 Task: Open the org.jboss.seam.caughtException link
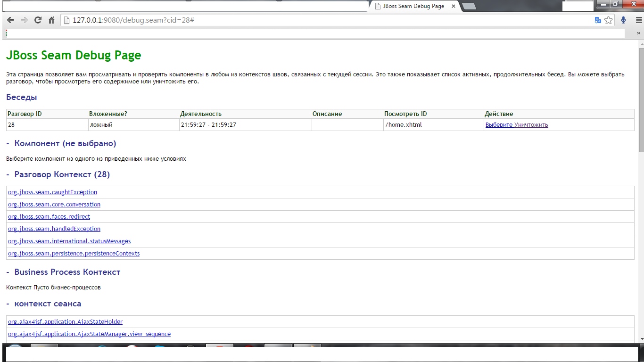52,192
